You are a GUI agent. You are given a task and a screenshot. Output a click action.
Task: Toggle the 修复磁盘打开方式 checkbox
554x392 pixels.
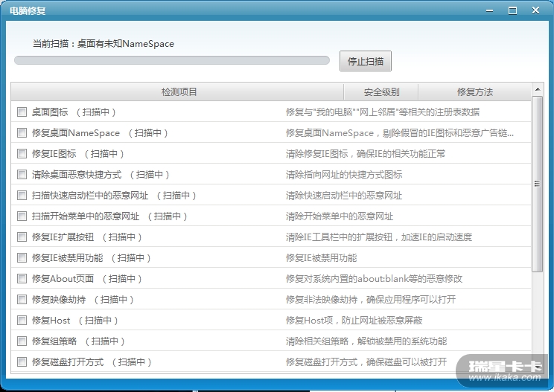[x=22, y=362]
